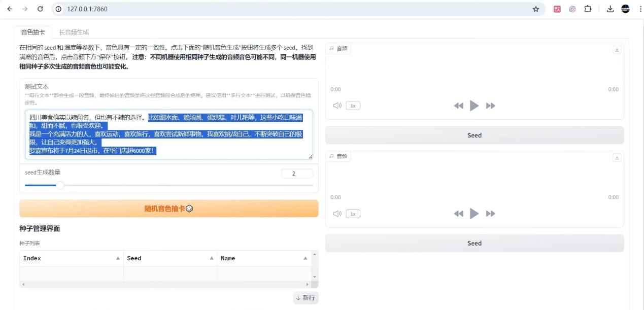
Task: Open the browser extensions puzzle icon
Action: click(588, 9)
